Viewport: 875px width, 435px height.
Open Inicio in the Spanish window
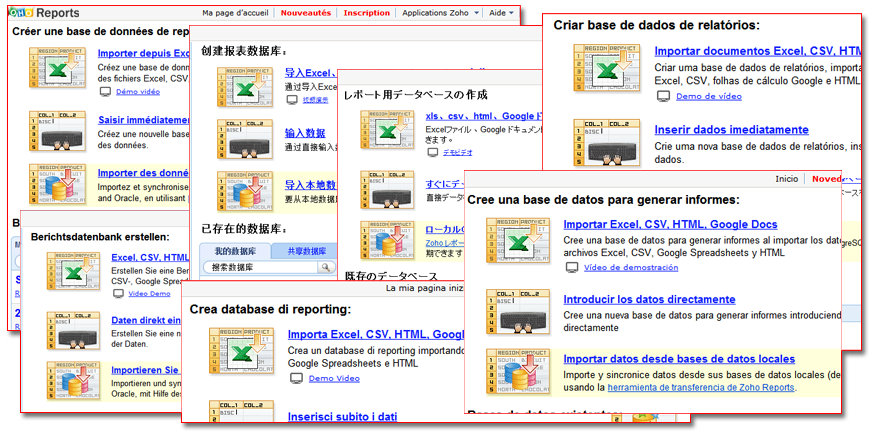coord(787,179)
